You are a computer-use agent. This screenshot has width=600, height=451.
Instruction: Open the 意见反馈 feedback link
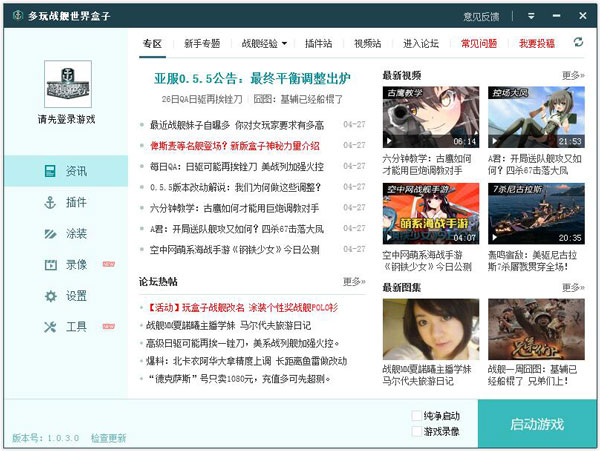(x=480, y=17)
